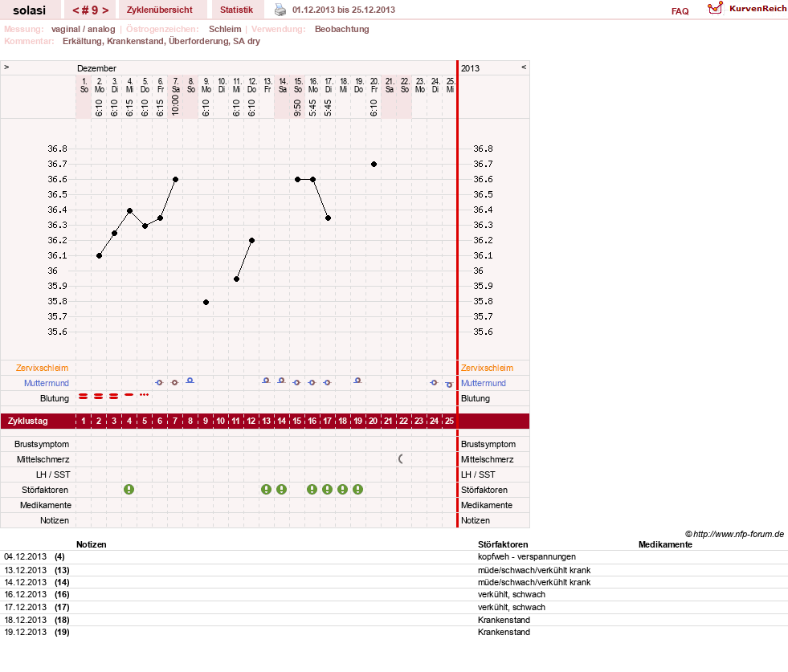
Task: Click the KurvenReich logo icon
Action: coord(715,8)
